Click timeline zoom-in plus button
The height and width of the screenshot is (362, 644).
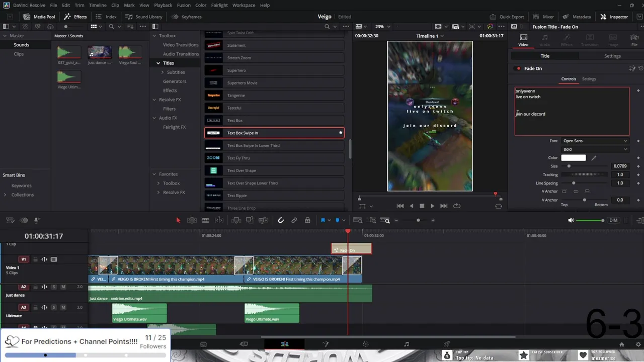[x=433, y=220]
